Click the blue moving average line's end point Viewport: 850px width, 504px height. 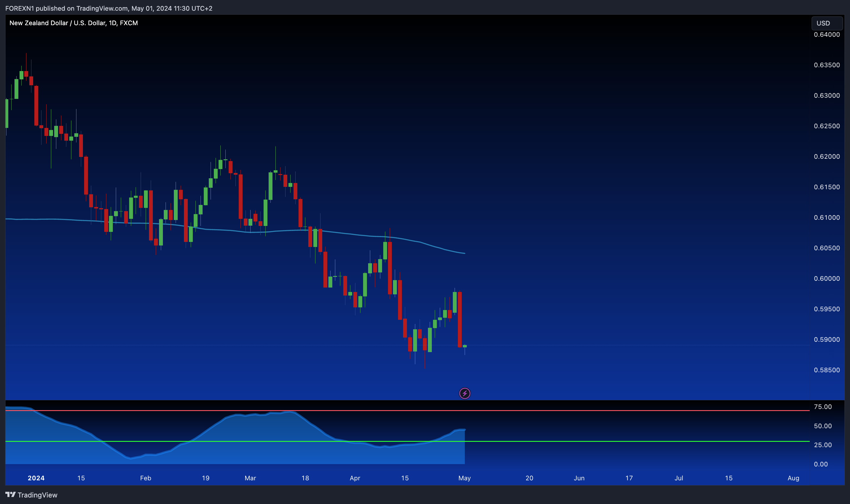click(464, 253)
